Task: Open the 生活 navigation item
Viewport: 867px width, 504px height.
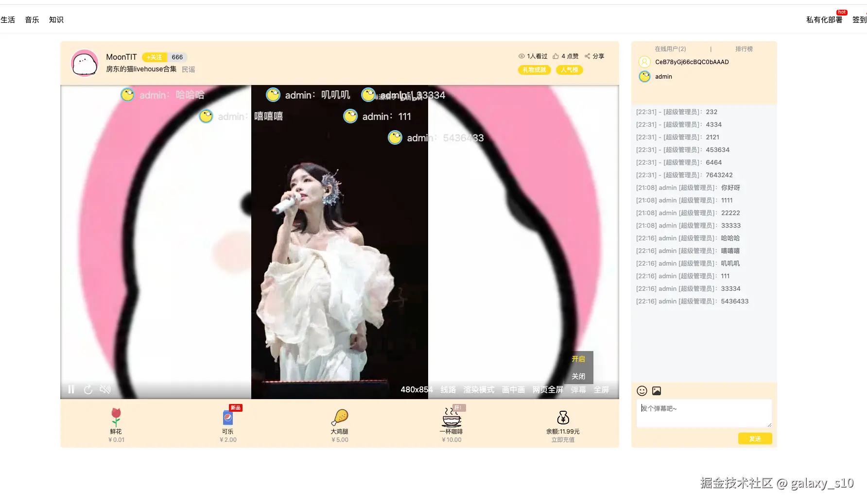Action: click(8, 20)
